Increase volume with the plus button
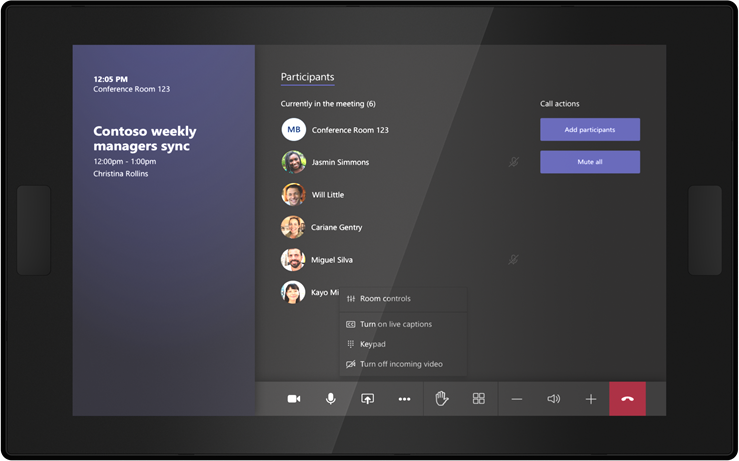Viewport: 739px width, 461px height. 590,399
